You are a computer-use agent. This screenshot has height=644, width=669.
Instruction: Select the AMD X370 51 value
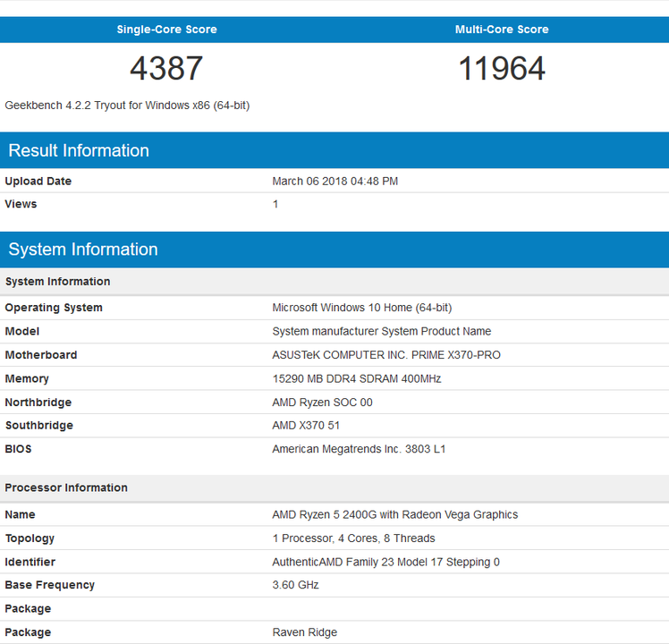tap(306, 426)
